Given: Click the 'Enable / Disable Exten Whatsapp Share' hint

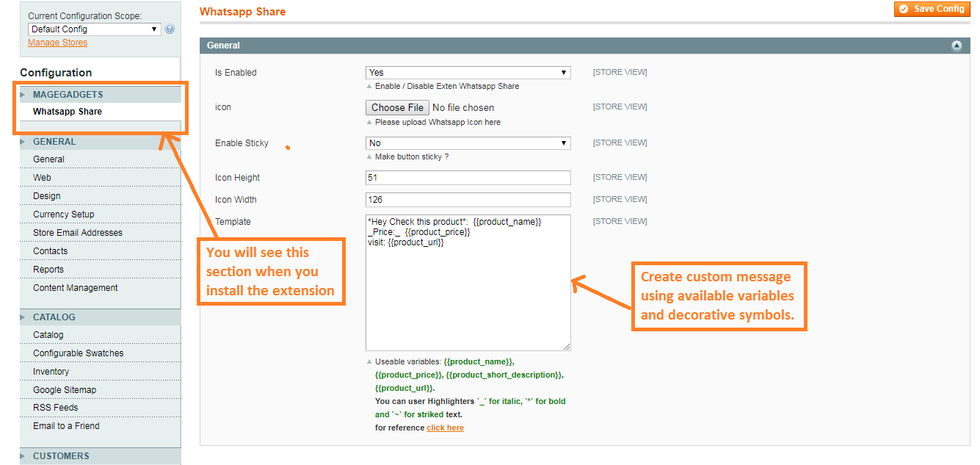Looking at the screenshot, I should click(447, 86).
